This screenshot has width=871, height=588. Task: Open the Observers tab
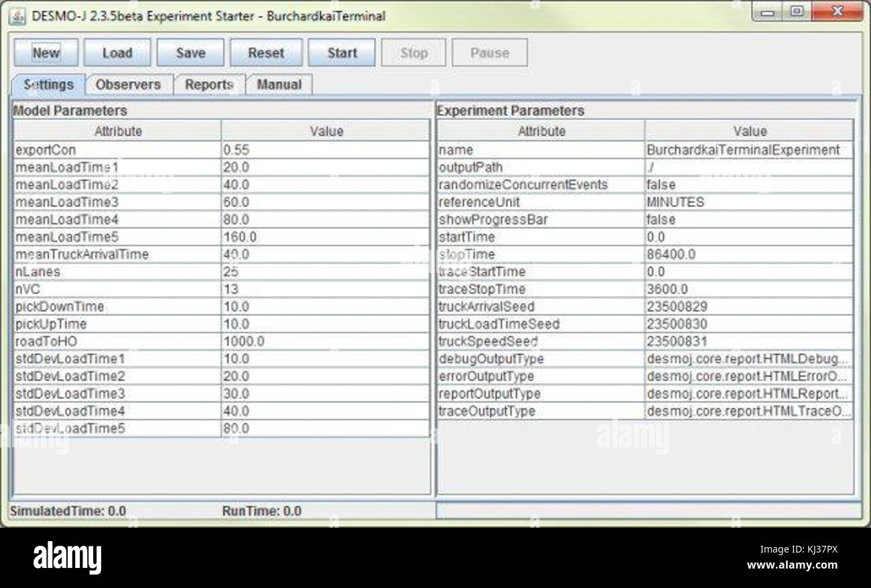point(128,85)
